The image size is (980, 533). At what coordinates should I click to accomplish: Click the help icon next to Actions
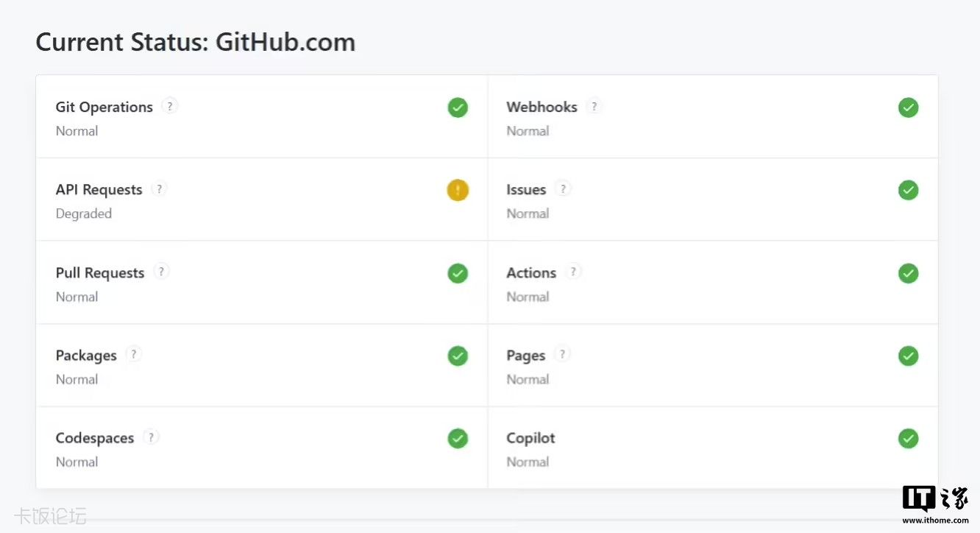click(x=573, y=272)
